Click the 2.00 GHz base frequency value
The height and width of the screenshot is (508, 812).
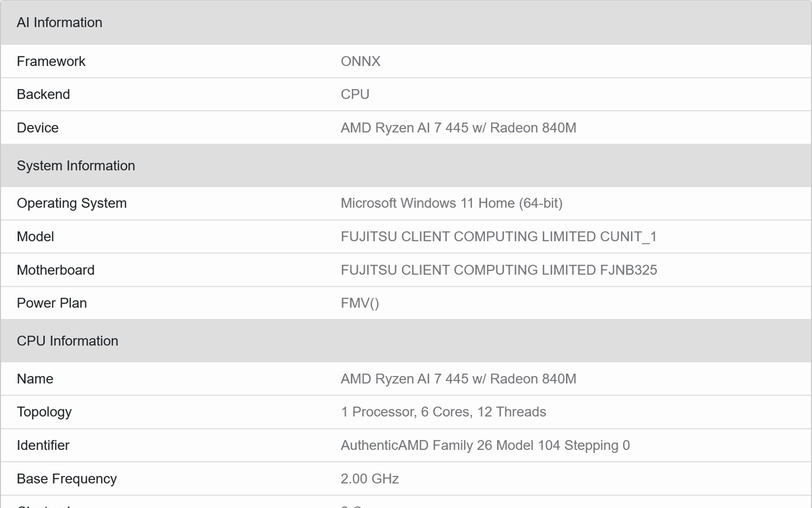coord(369,479)
